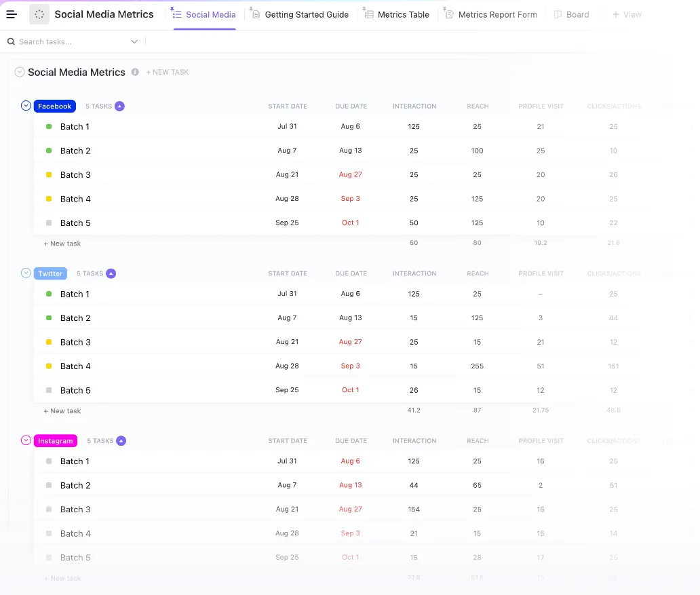Change green status of Twitter Batch 2
Viewport: 700px width, 595px height.
[49, 318]
